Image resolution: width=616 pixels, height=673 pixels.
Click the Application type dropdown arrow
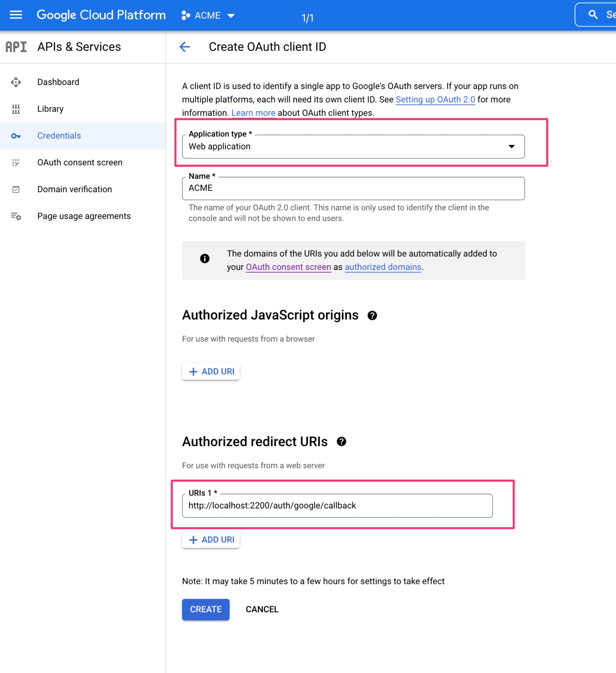tap(511, 147)
